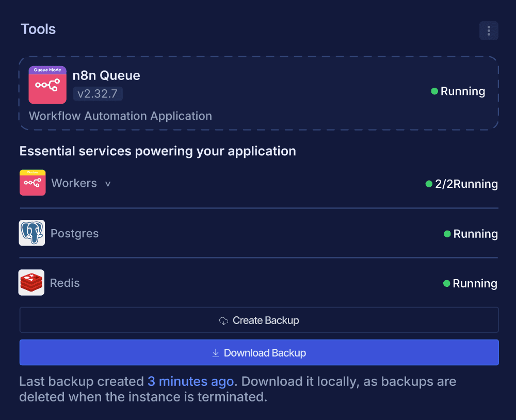Click the '3 minutes ago' link
516x420 pixels.
[x=190, y=381]
